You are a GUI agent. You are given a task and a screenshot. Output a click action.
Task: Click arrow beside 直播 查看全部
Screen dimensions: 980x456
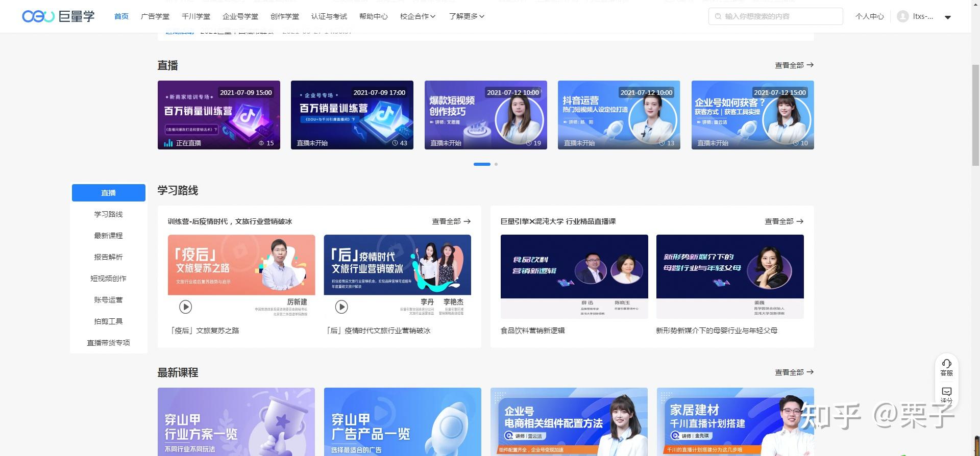point(810,65)
